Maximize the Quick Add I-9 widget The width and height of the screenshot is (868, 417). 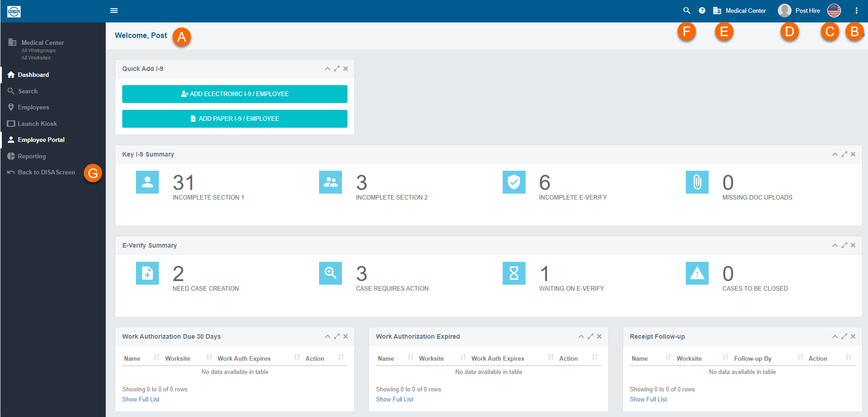(337, 69)
